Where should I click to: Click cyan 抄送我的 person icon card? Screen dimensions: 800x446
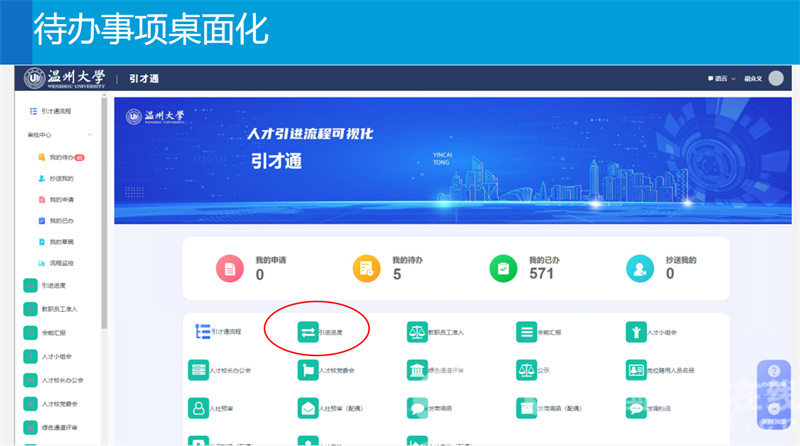click(640, 268)
